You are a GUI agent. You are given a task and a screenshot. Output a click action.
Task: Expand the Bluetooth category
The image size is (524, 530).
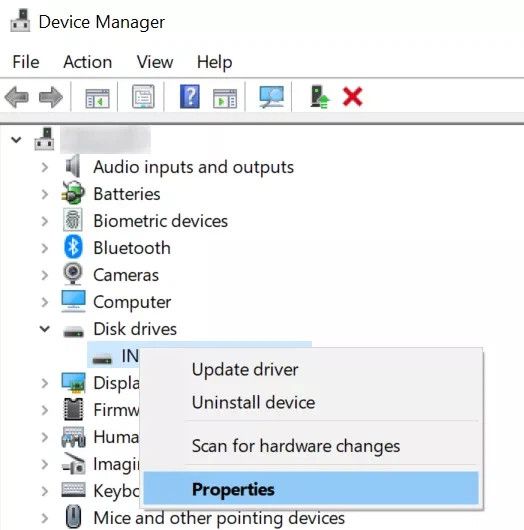point(45,248)
